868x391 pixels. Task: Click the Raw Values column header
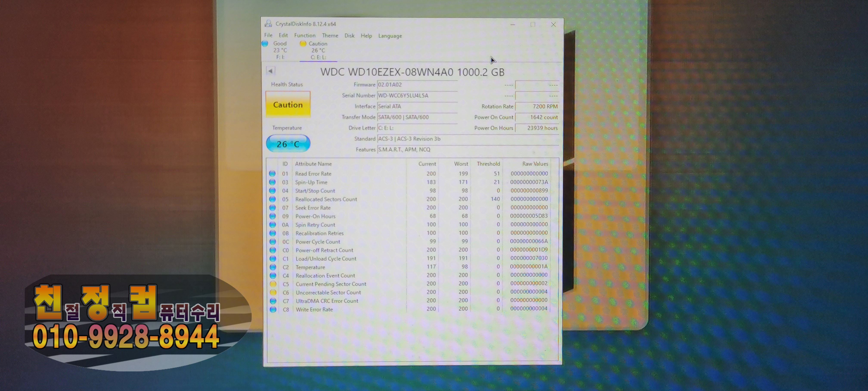pos(535,164)
